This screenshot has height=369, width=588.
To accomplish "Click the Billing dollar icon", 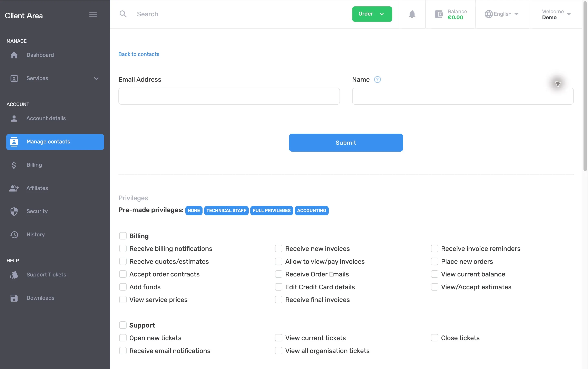I will [14, 165].
